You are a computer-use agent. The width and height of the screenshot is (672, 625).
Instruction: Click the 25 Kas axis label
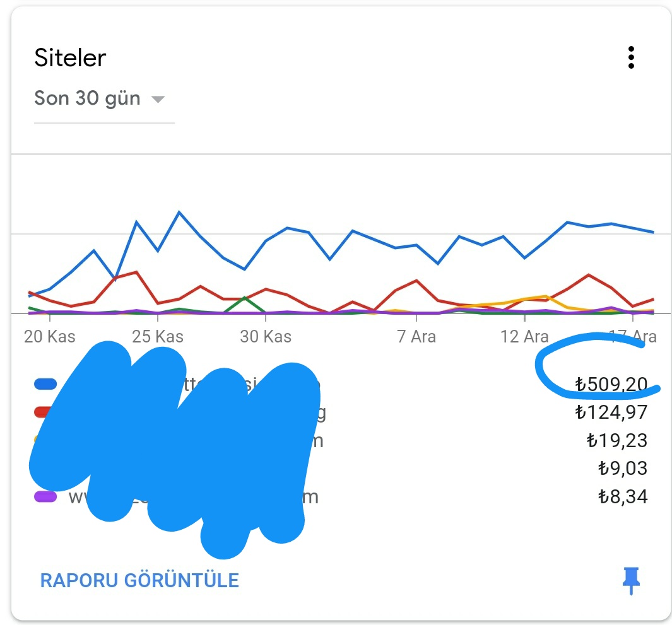coord(158,337)
